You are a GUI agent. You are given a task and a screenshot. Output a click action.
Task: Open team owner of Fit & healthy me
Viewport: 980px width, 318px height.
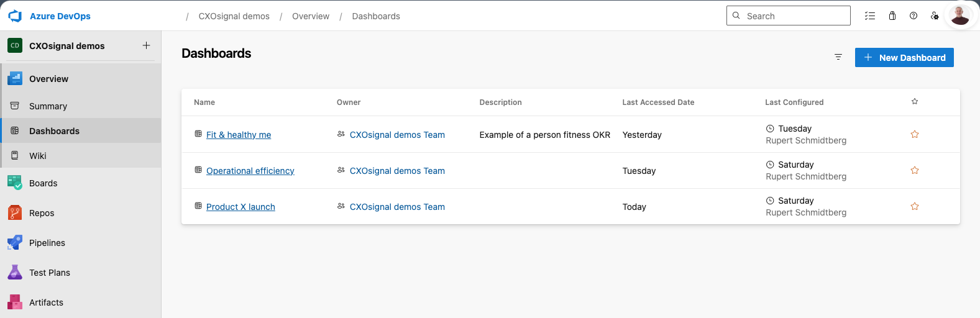click(397, 135)
